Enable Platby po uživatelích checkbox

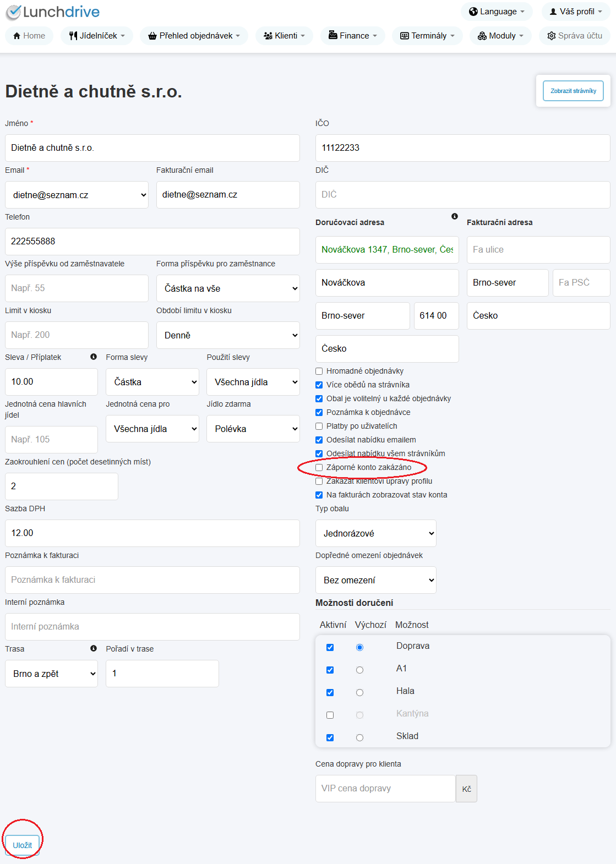pos(319,426)
